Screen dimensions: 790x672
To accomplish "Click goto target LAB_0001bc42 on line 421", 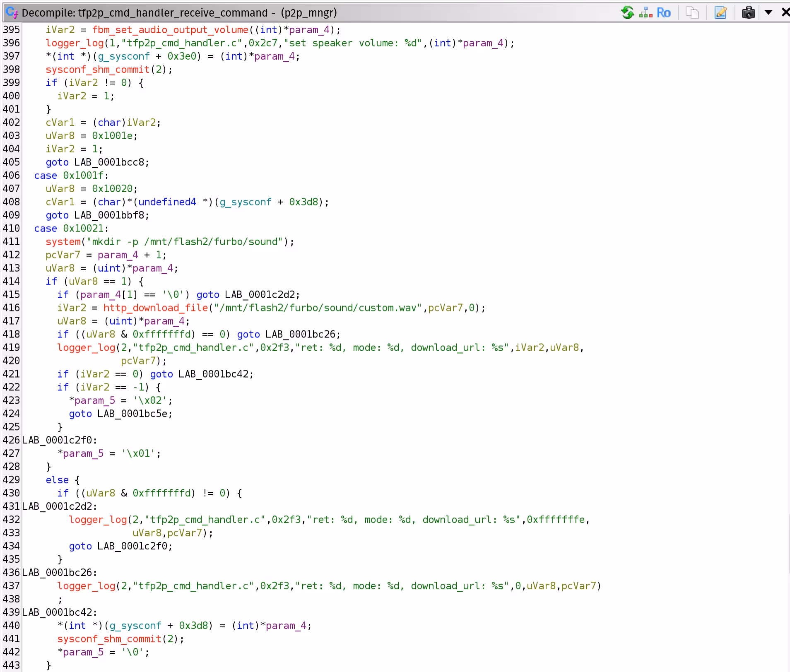I will [214, 374].
